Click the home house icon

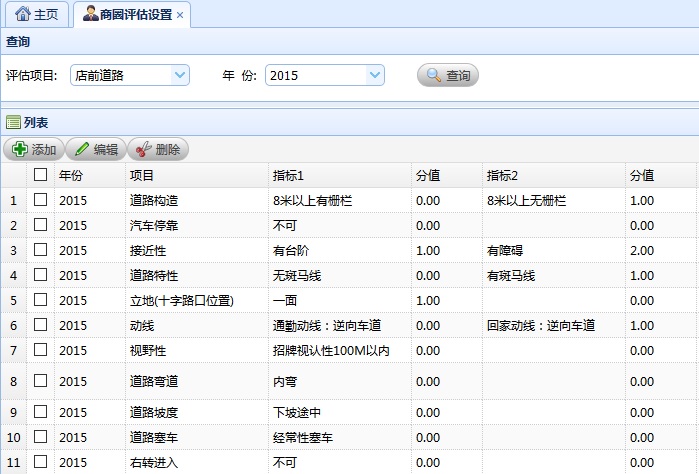point(23,14)
